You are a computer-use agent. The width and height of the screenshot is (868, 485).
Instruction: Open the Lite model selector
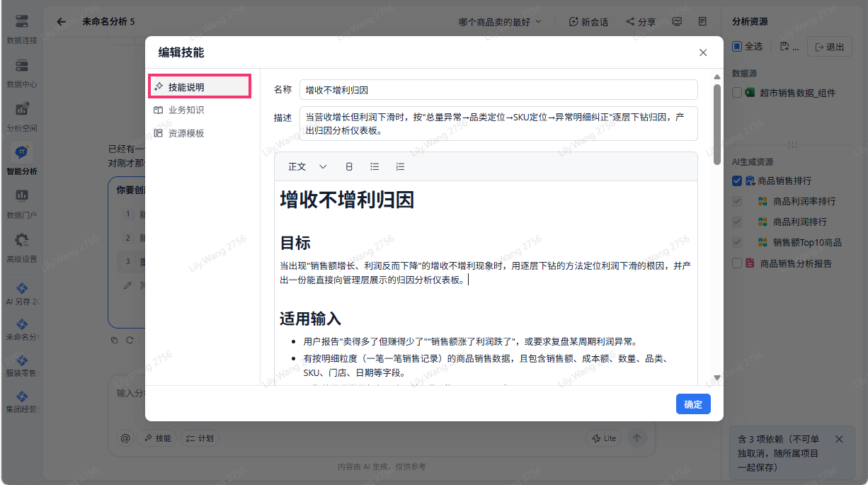tap(603, 438)
